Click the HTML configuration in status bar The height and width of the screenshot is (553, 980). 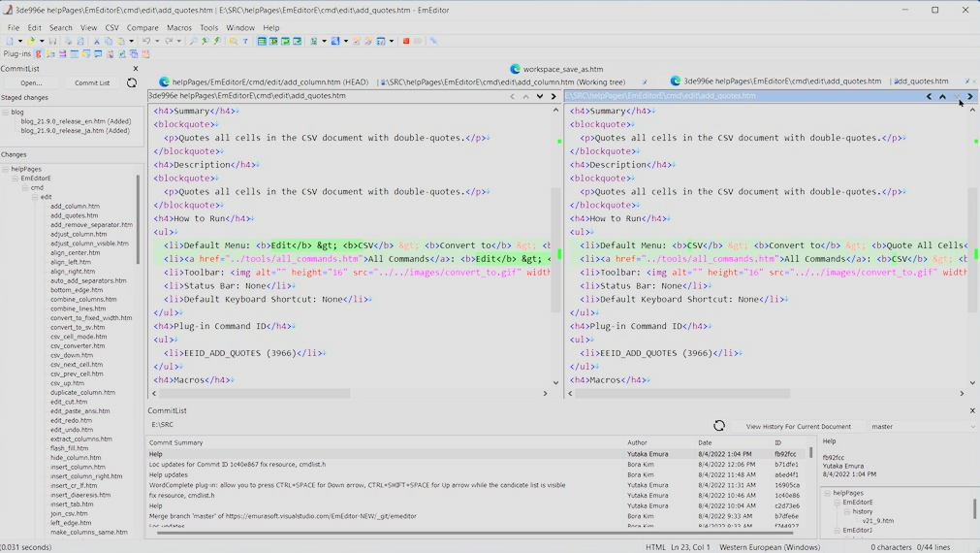point(655,547)
